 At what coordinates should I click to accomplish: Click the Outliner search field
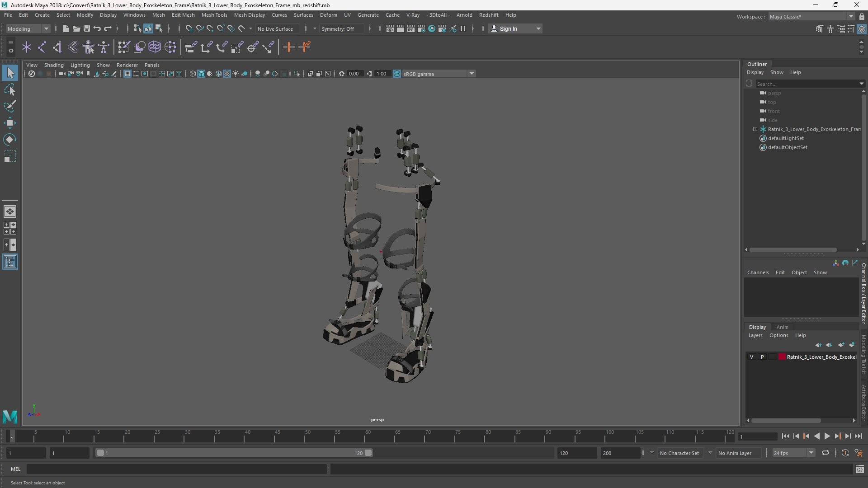point(808,84)
